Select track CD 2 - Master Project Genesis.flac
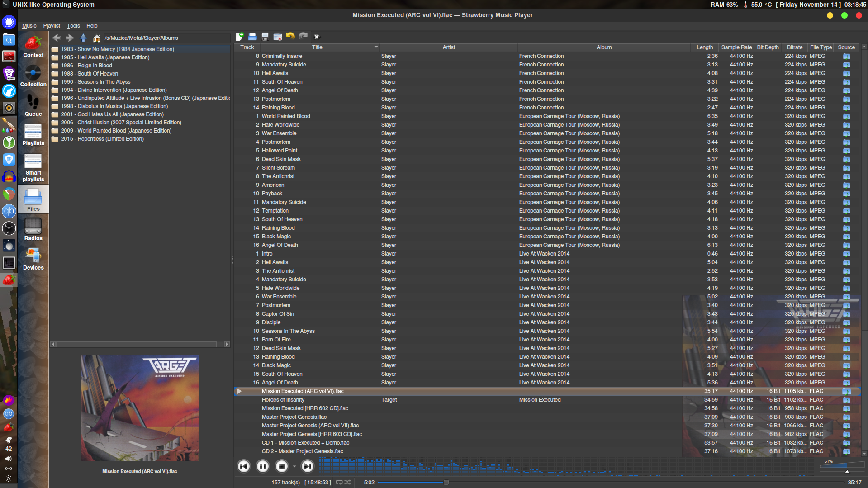This screenshot has height=488, width=868. [x=302, y=451]
